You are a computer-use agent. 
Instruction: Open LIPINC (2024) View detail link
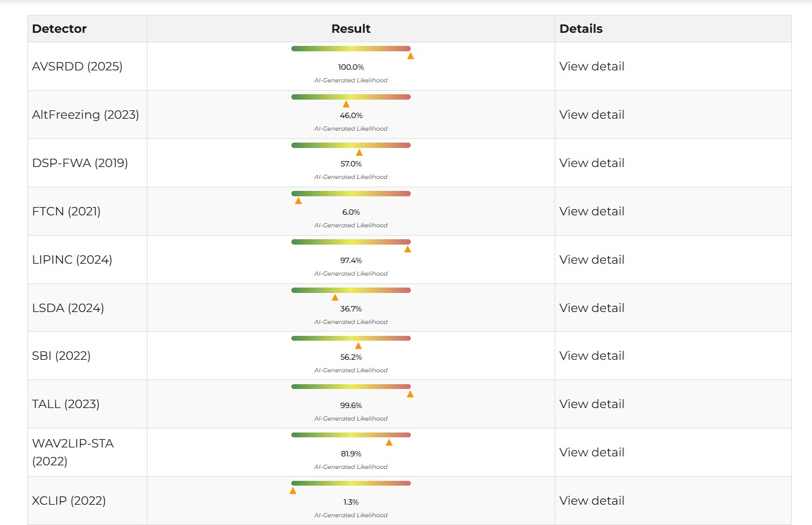pyautogui.click(x=592, y=260)
